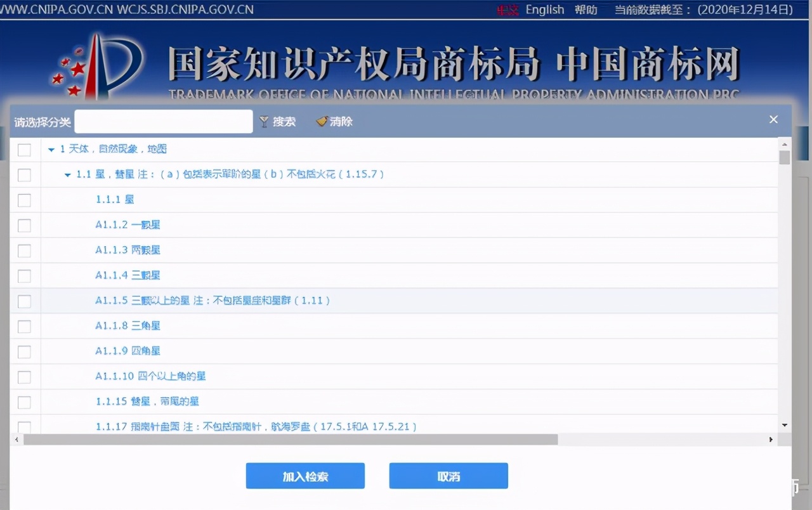Check the box for A1.1.8 三角星
812x510 pixels.
pyautogui.click(x=24, y=327)
